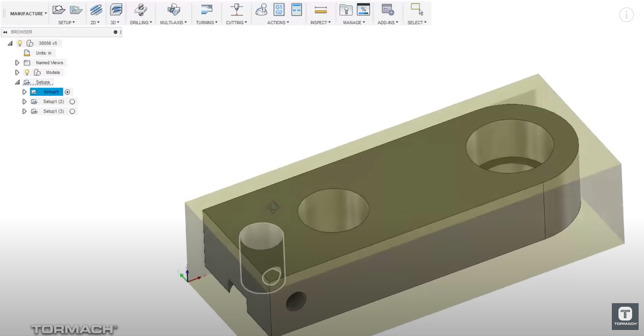The height and width of the screenshot is (336, 644).
Task: Click the Setup1 (3) folder icon
Action: [35, 111]
